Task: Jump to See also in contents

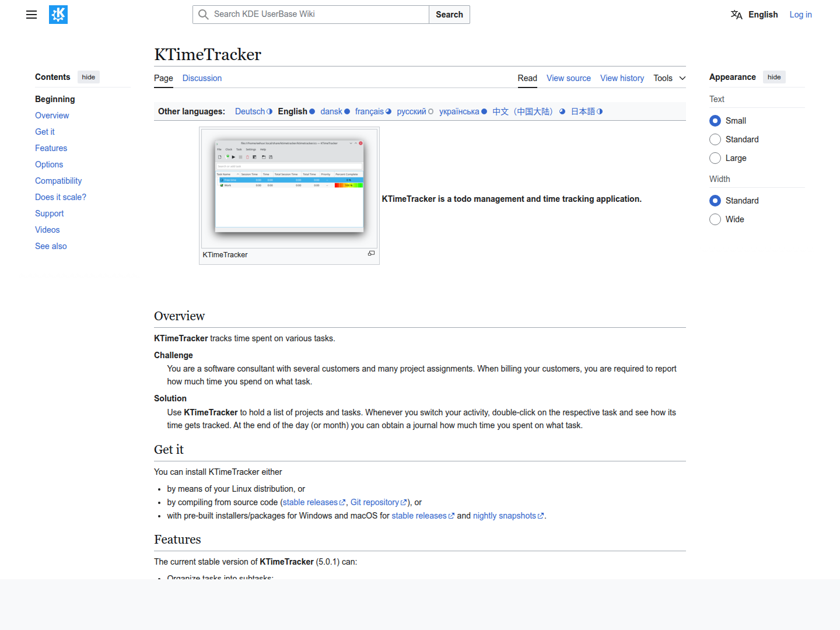Action: 51,246
